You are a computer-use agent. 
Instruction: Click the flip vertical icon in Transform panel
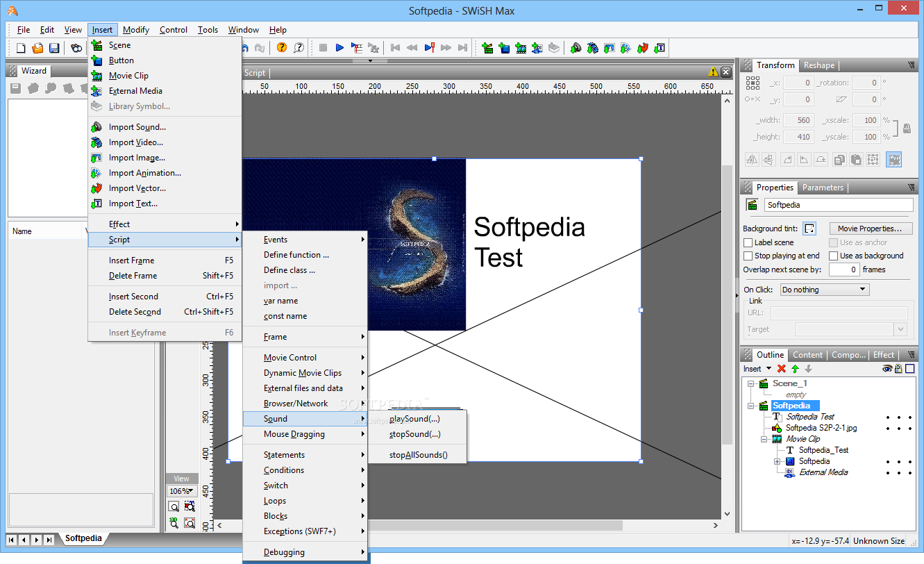(769, 160)
